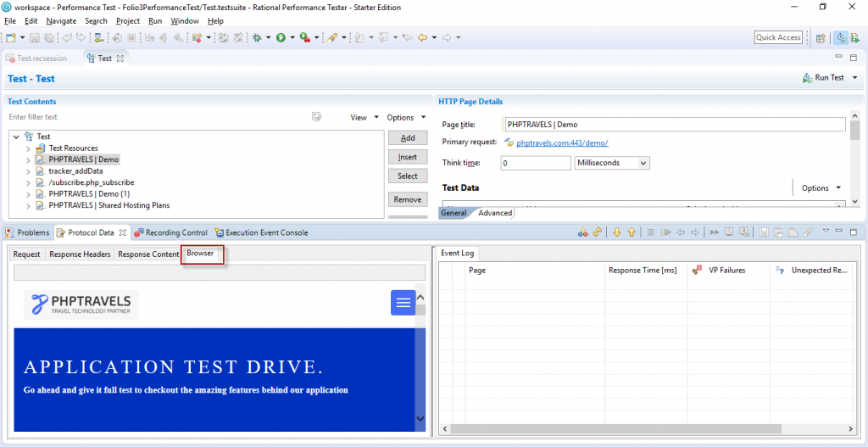
Task: Click the Forward arrow in the main toolbar
Action: (447, 37)
